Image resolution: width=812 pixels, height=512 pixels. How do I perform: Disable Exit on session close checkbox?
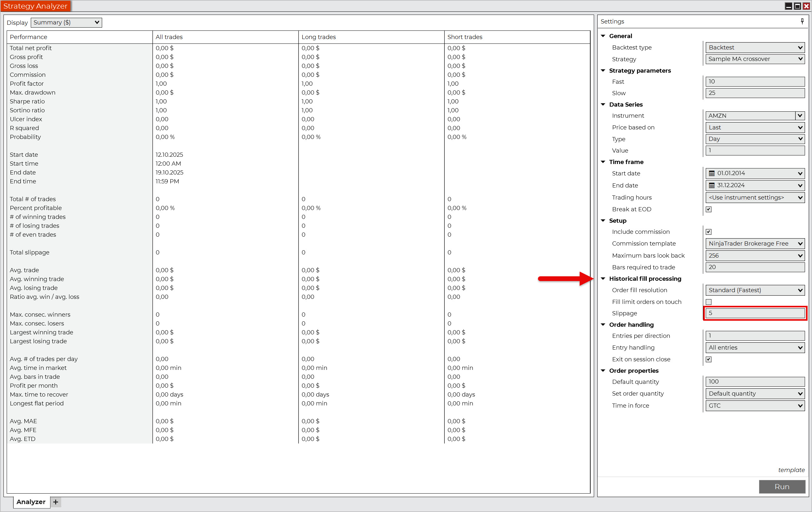709,359
